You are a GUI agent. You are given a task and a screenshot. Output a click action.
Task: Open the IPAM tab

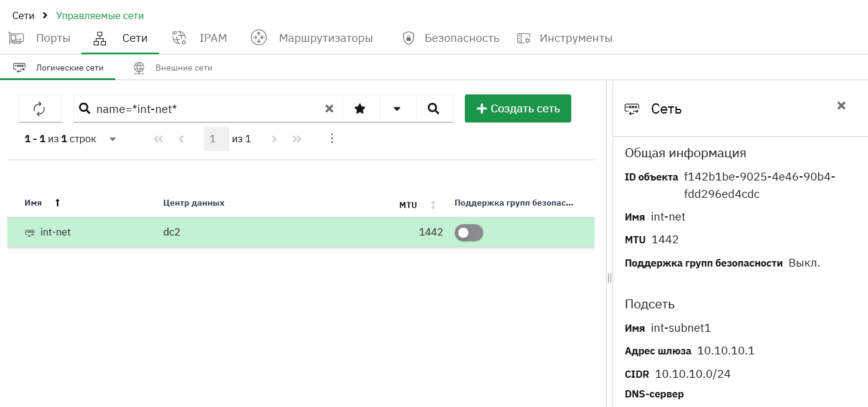click(200, 38)
